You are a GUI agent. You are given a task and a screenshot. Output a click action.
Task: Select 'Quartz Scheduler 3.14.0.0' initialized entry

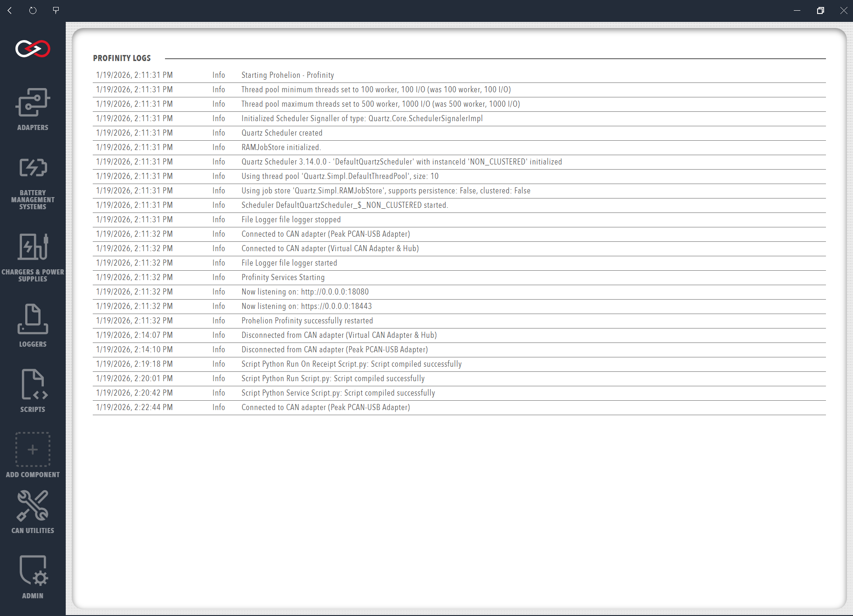tap(459, 162)
